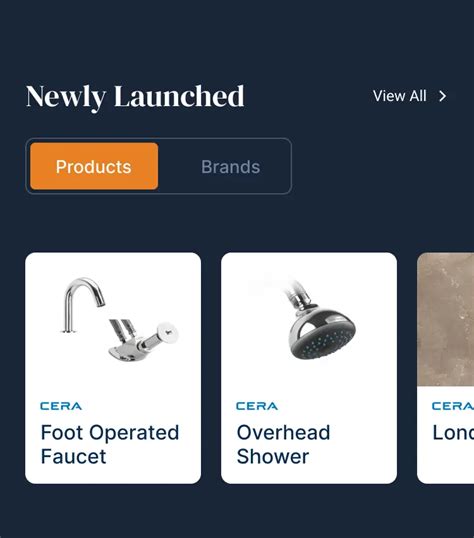Image resolution: width=474 pixels, height=538 pixels.
Task: Click the View All chevron arrow
Action: click(x=443, y=96)
